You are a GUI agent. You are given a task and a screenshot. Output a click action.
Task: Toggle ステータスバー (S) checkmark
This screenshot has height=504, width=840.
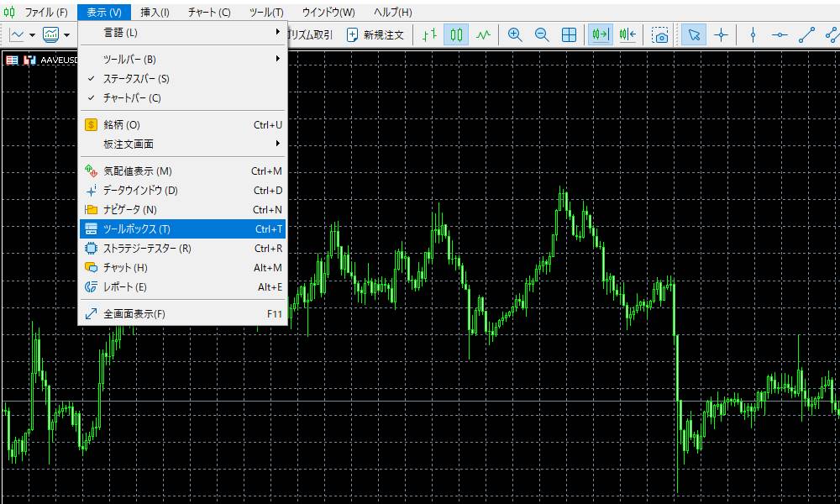[136, 79]
